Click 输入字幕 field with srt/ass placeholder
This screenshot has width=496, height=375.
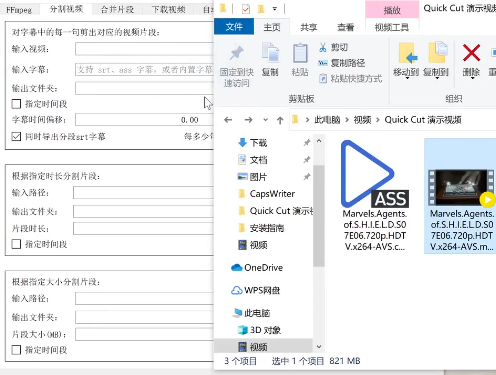(144, 69)
